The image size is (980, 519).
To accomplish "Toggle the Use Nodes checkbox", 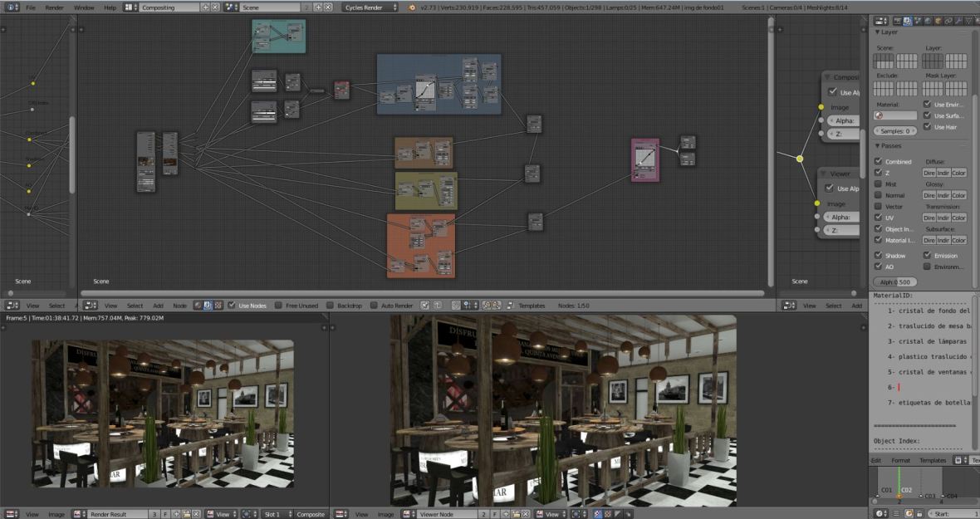I will (x=232, y=306).
